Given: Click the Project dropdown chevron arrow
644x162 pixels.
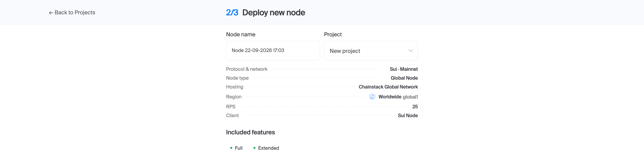Looking at the screenshot, I should [411, 51].
